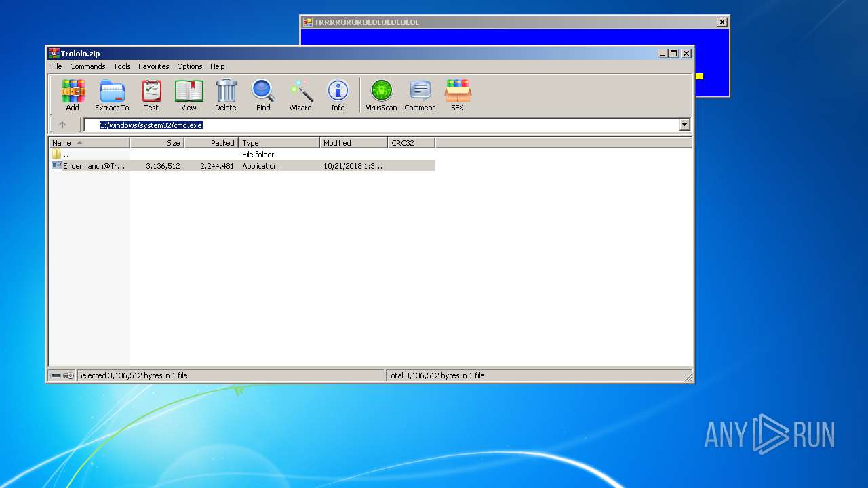Click the drive icon in status bar
868x488 pixels.
56,375
